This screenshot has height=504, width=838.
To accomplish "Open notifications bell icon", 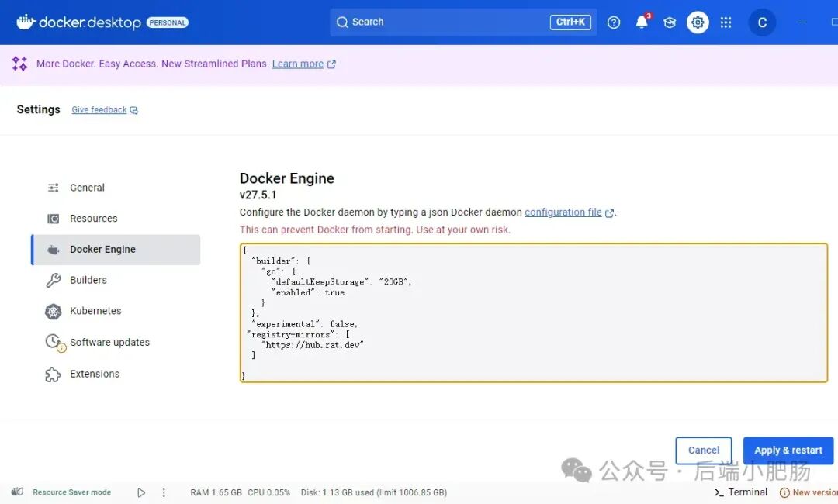I will click(642, 22).
